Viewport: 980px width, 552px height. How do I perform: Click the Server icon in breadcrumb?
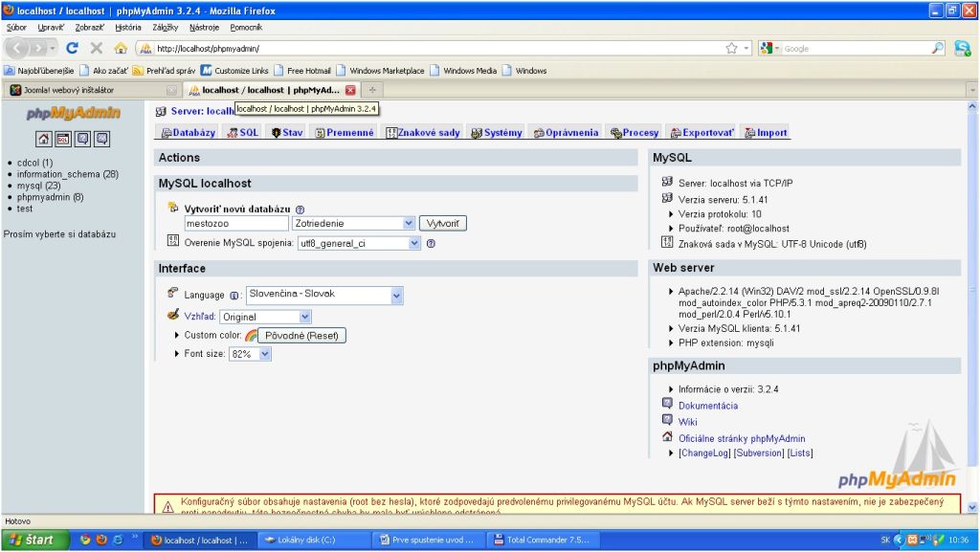pyautogui.click(x=161, y=111)
